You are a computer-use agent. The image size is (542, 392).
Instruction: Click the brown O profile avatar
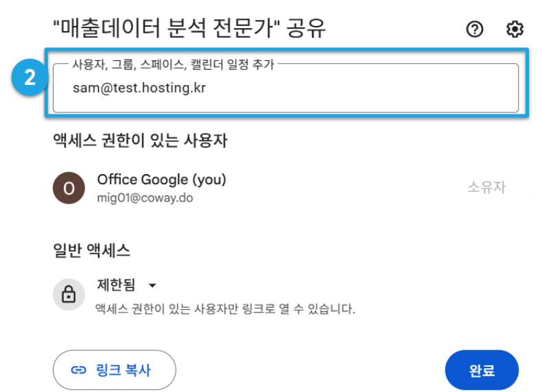click(69, 188)
